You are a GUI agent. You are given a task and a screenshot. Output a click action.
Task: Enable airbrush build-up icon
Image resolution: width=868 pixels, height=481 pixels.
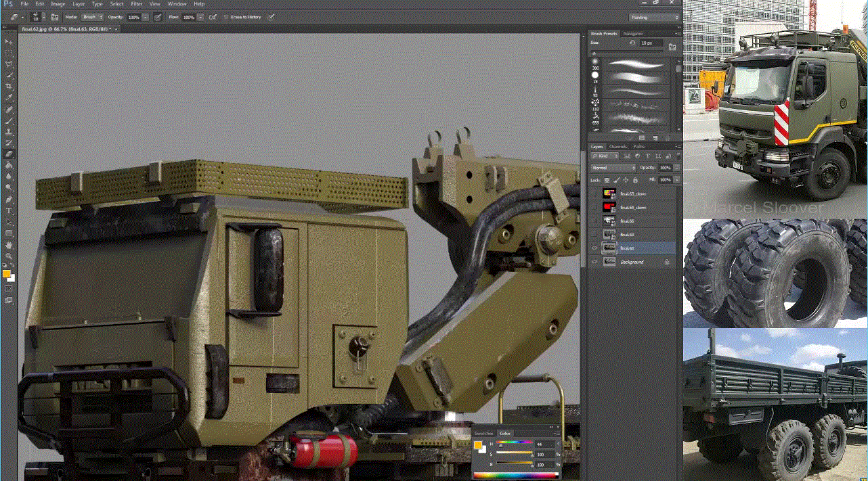point(213,16)
